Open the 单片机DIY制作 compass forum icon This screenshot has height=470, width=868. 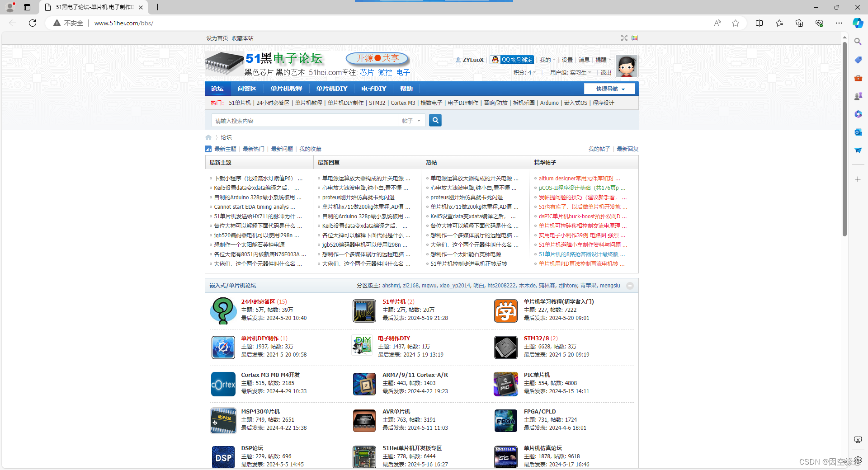tap(223, 347)
